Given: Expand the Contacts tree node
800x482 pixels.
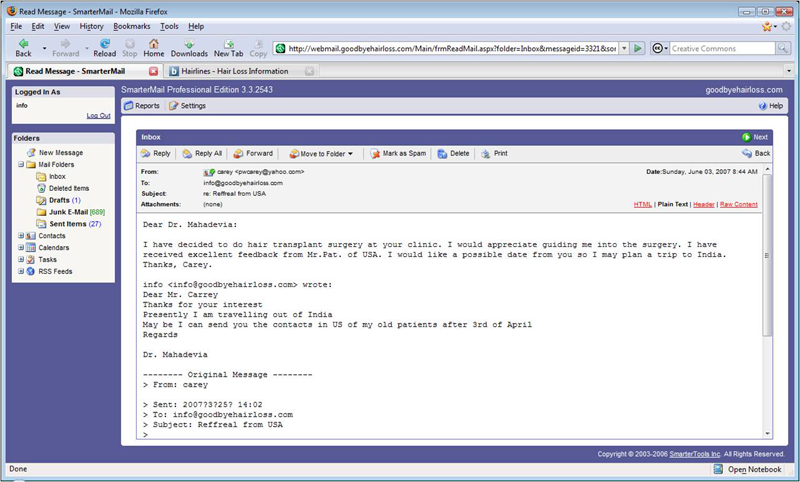Looking at the screenshot, I should [x=21, y=236].
